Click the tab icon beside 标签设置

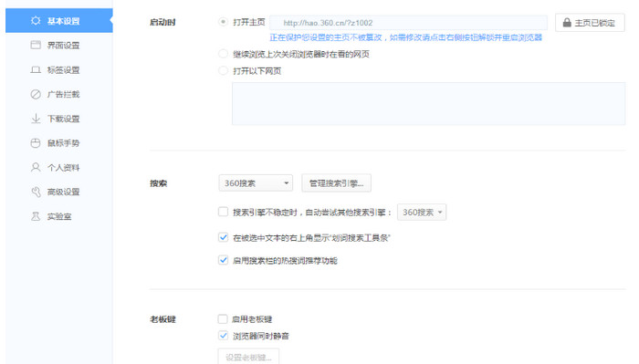click(x=36, y=70)
